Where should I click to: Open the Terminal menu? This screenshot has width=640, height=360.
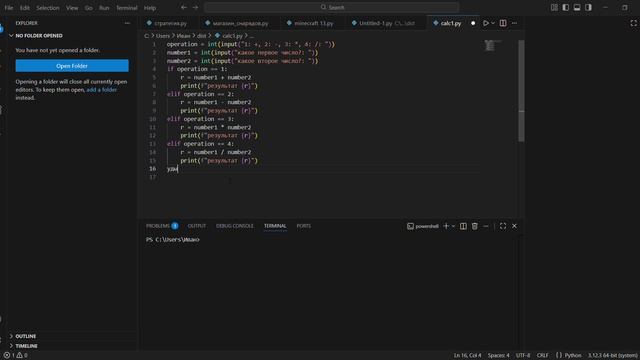[x=127, y=8]
